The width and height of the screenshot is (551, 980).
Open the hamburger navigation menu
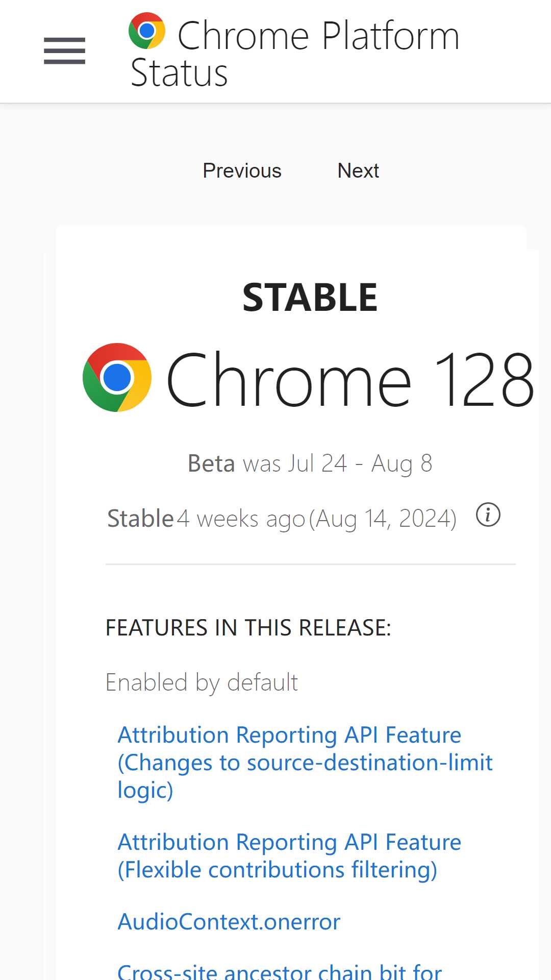pyautogui.click(x=64, y=51)
